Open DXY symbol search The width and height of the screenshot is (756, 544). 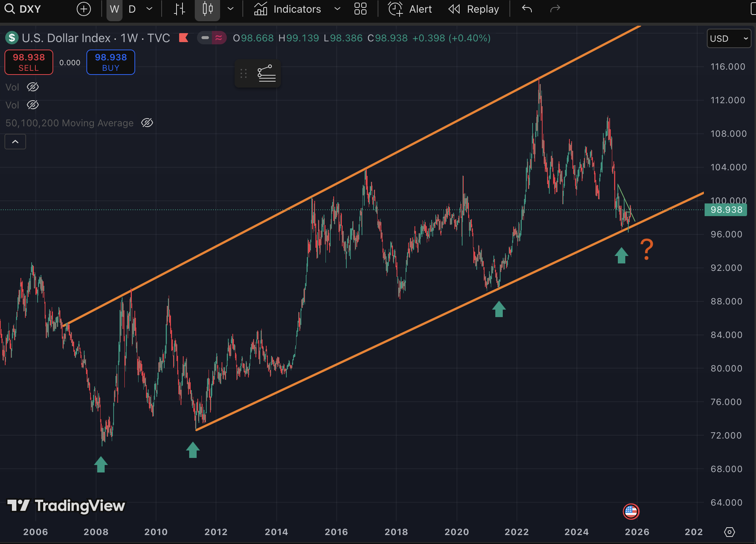pyautogui.click(x=23, y=9)
